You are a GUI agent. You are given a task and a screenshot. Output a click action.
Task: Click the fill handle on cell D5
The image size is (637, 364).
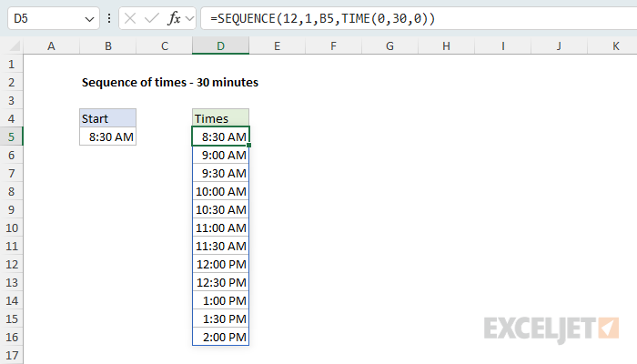coord(249,145)
